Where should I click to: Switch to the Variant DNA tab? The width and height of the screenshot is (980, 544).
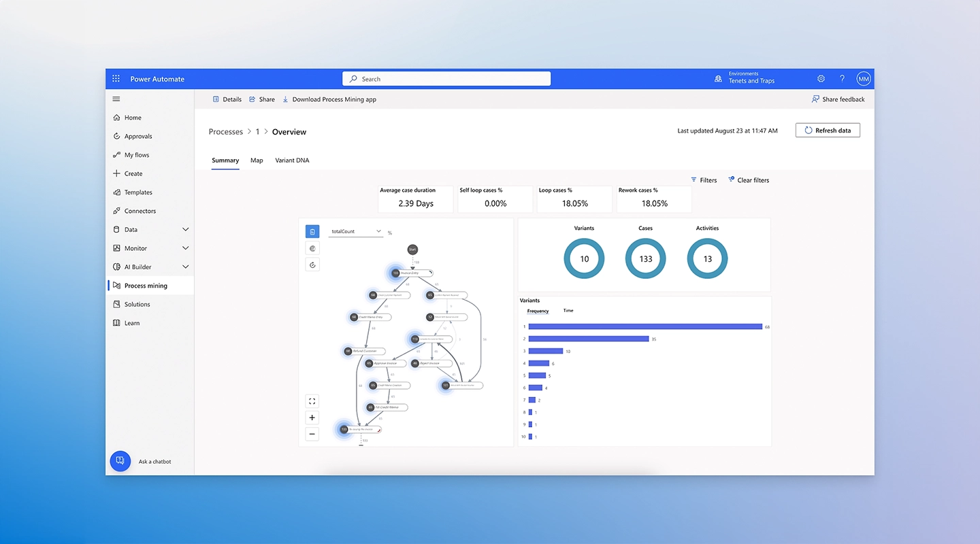[x=292, y=160]
